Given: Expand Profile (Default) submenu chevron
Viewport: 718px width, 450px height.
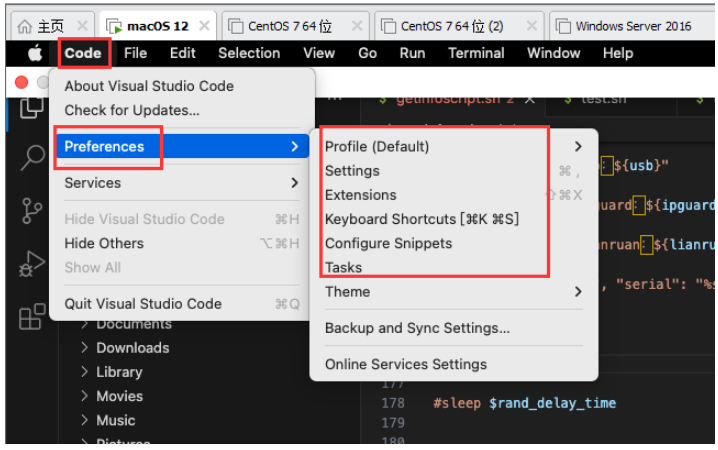Looking at the screenshot, I should [x=578, y=146].
